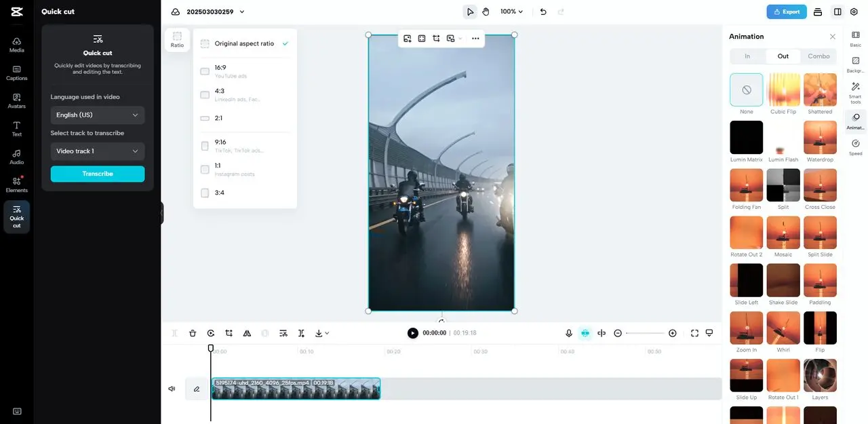Image resolution: width=868 pixels, height=424 pixels.
Task: Click the Ratio button
Action: (x=177, y=39)
